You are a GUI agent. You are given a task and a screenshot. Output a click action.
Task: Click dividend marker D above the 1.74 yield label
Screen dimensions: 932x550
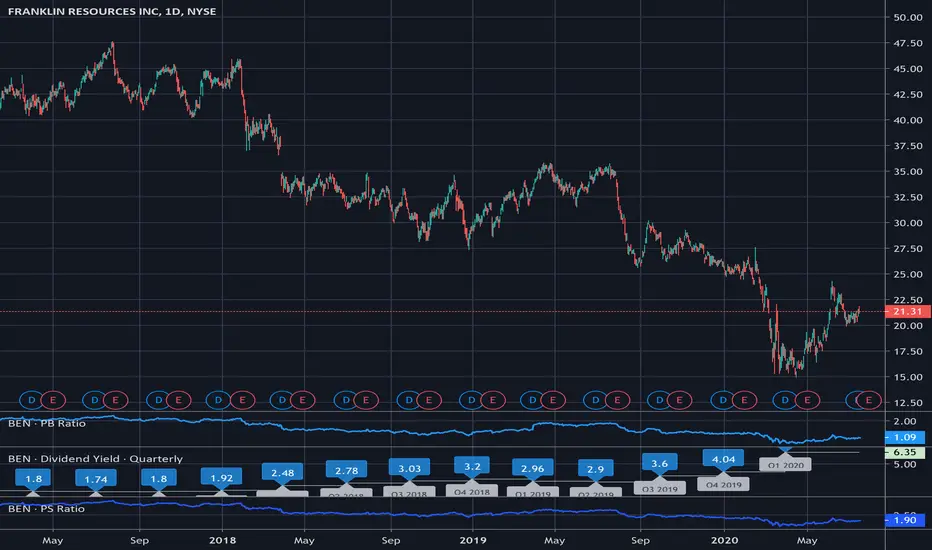(x=95, y=400)
